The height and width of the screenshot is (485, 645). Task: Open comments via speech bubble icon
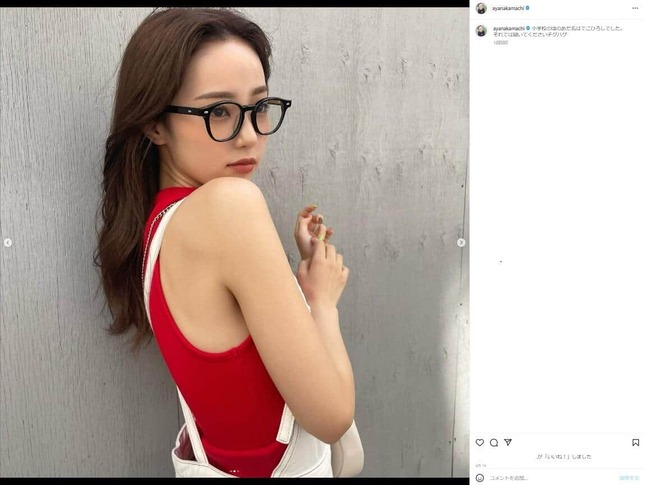point(494,443)
